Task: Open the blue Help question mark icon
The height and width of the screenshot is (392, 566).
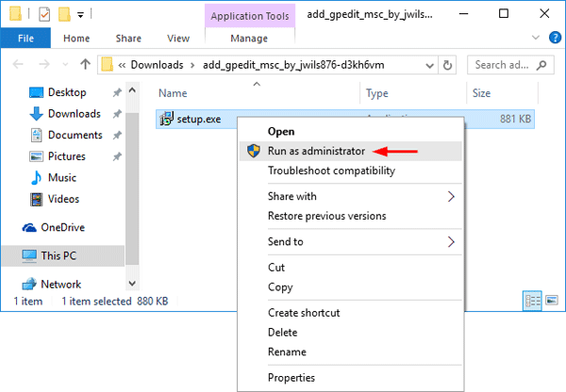Action: 555,38
